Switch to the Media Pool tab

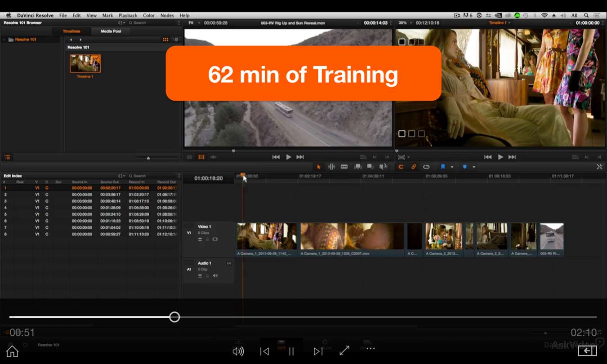[111, 31]
